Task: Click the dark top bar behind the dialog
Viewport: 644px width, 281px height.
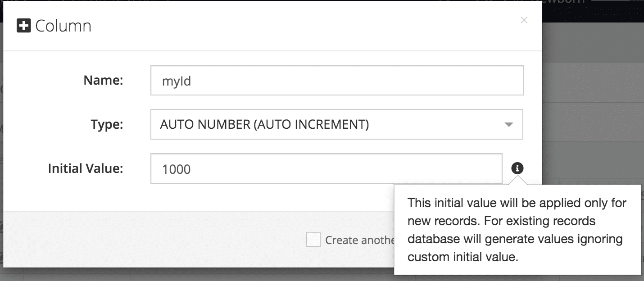Action: pyautogui.click(x=593, y=11)
